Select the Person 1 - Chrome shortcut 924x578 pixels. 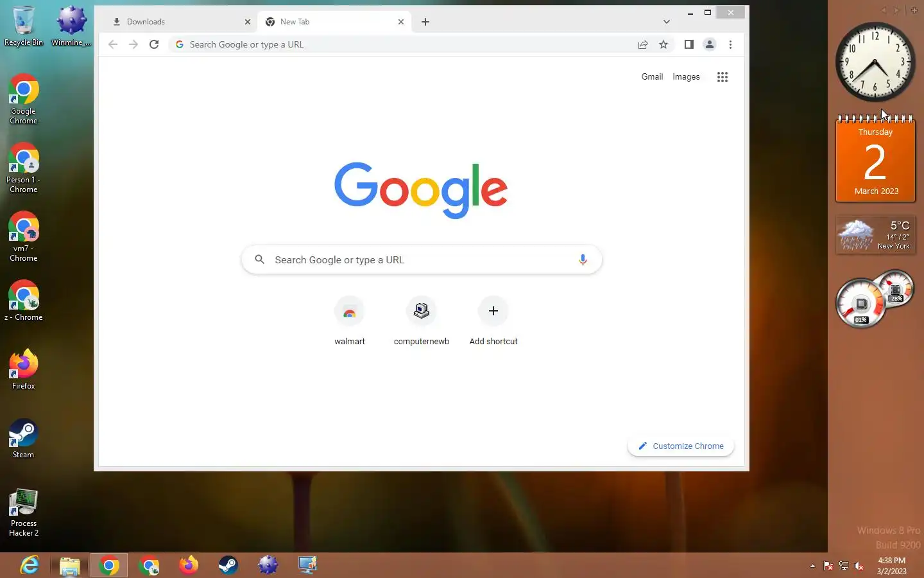pyautogui.click(x=24, y=168)
